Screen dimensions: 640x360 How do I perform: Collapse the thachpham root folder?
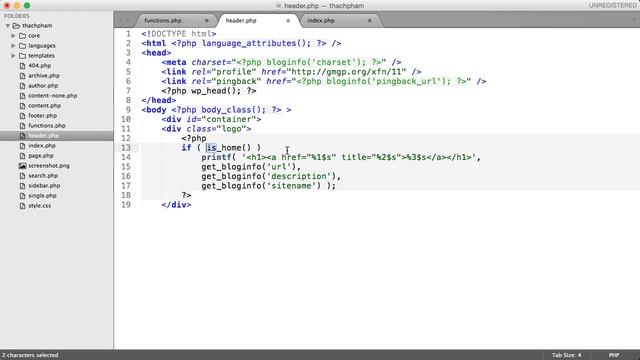(x=8, y=26)
